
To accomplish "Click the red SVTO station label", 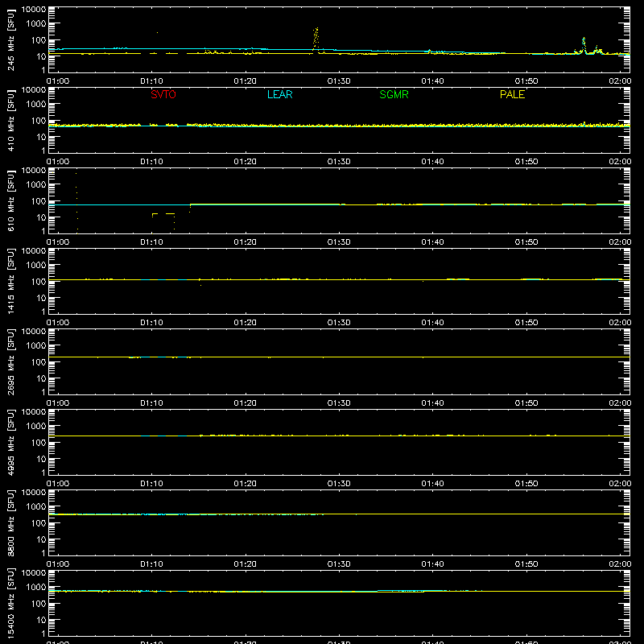I will (x=163, y=94).
